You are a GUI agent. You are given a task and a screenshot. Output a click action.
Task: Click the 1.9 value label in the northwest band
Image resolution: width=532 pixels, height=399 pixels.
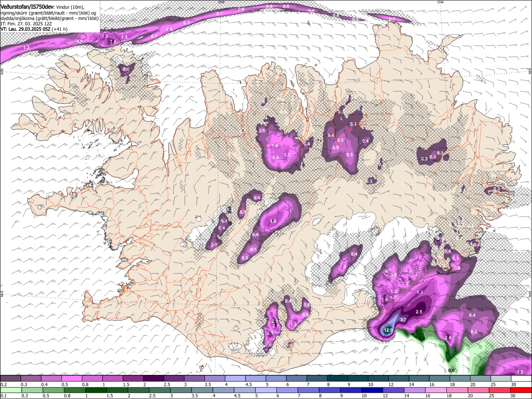click(105, 37)
